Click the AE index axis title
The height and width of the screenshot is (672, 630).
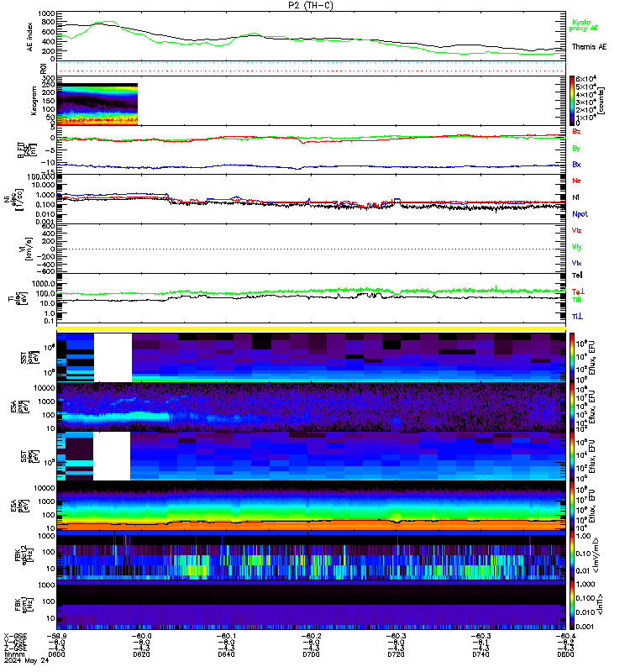tap(29, 37)
